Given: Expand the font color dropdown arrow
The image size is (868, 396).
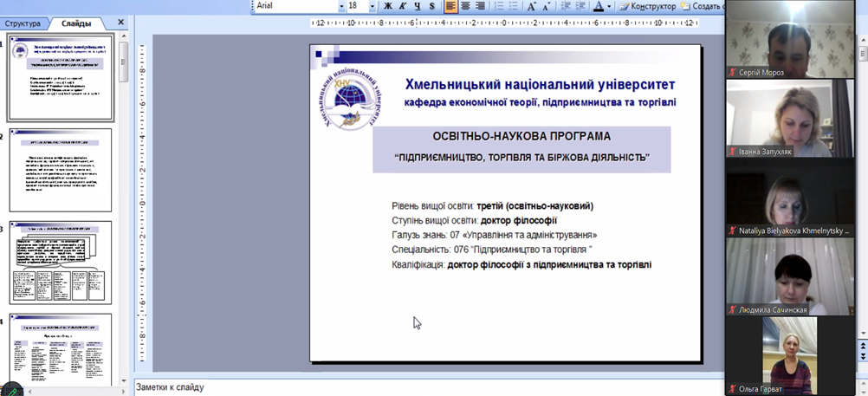Looking at the screenshot, I should click(x=609, y=6).
